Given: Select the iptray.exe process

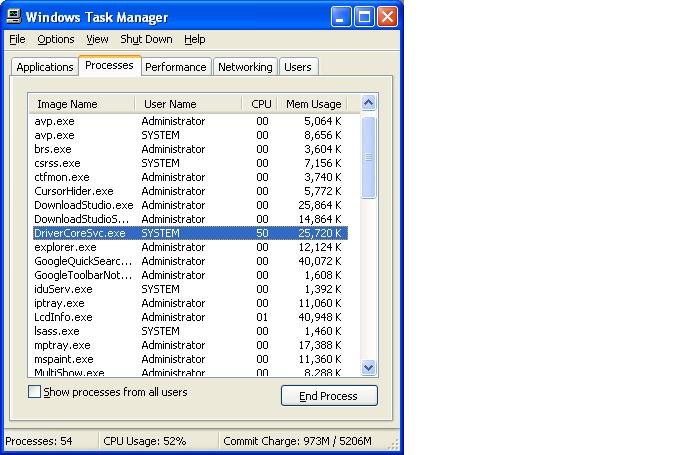Looking at the screenshot, I should pos(190,303).
